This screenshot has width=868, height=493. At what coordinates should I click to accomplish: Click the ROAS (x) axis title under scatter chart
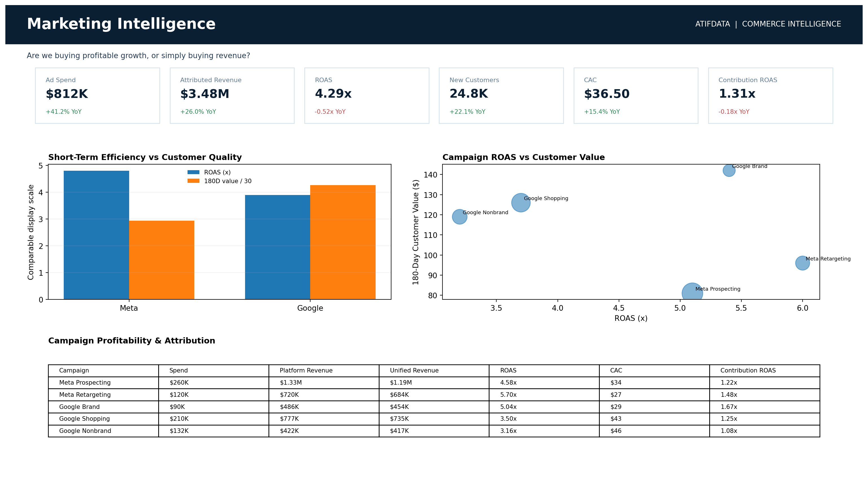coord(631,318)
